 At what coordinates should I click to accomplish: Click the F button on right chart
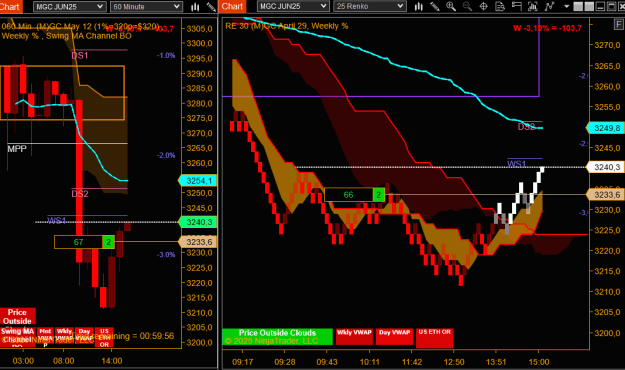click(x=618, y=25)
